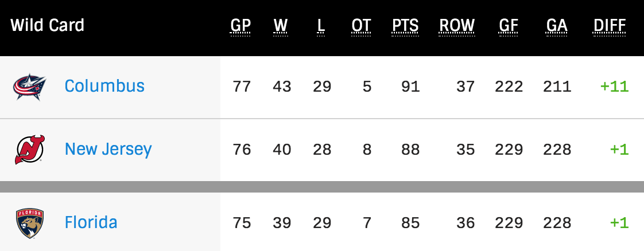
Task: Open the New Jersey team link
Action: coord(108,149)
